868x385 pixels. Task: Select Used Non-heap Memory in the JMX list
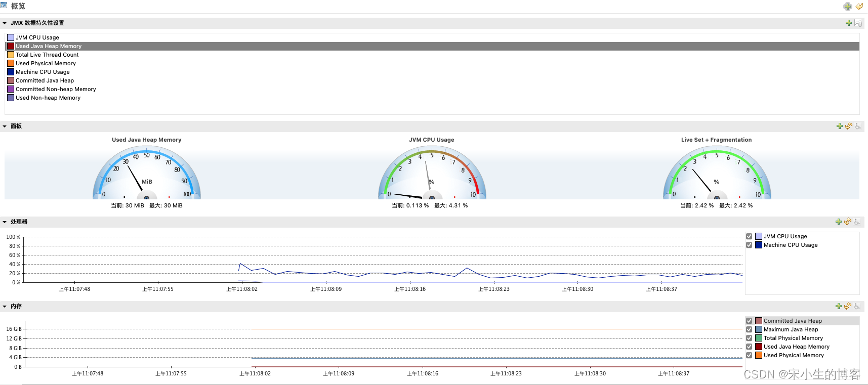pyautogui.click(x=432, y=98)
